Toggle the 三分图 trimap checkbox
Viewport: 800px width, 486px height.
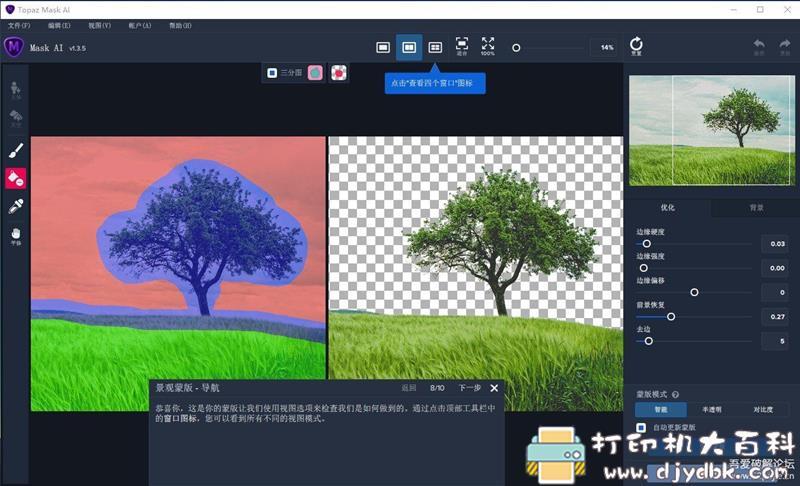(272, 73)
